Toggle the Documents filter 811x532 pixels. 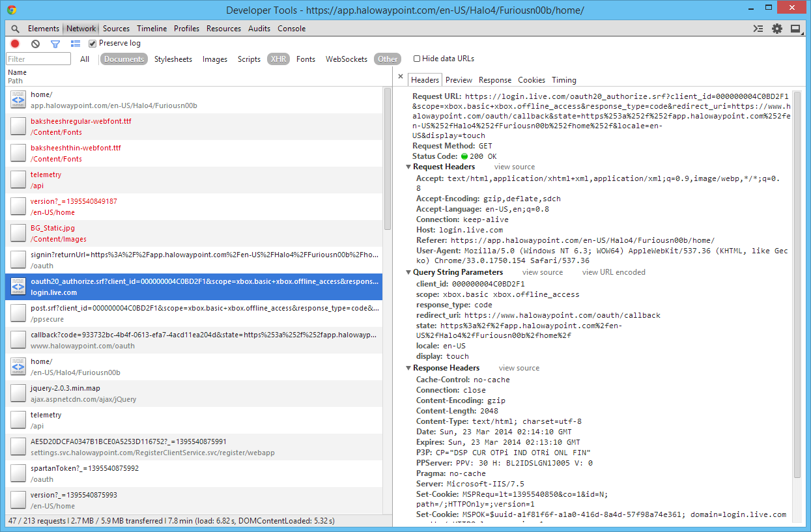[124, 59]
